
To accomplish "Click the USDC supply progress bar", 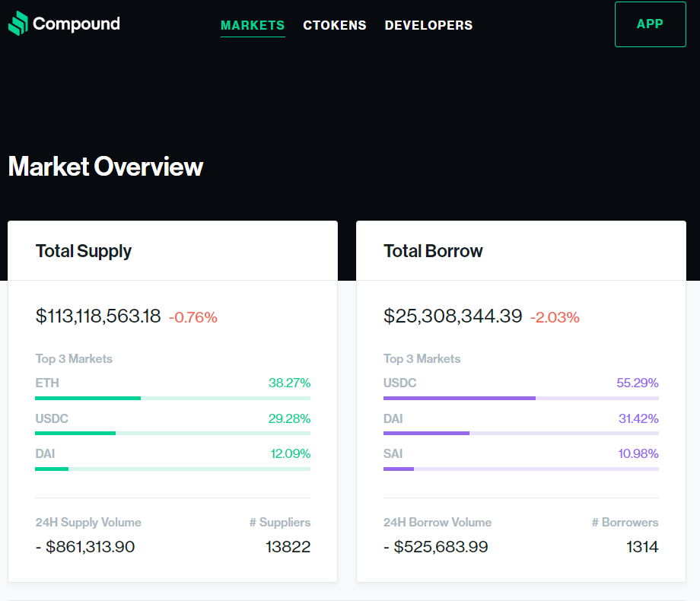I will tap(173, 434).
